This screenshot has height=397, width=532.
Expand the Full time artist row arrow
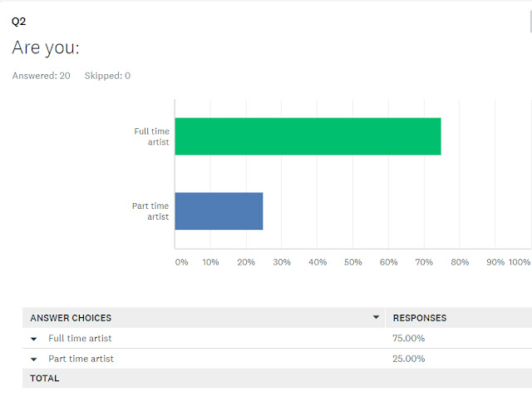click(33, 339)
